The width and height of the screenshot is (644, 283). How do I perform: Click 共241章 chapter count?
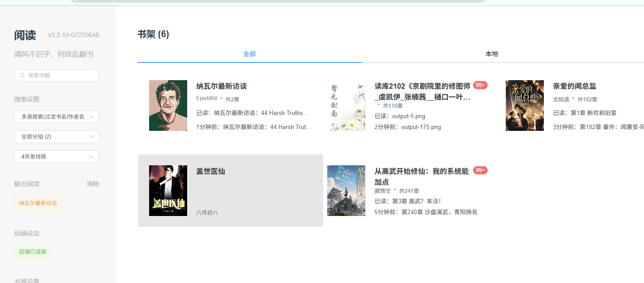point(409,191)
